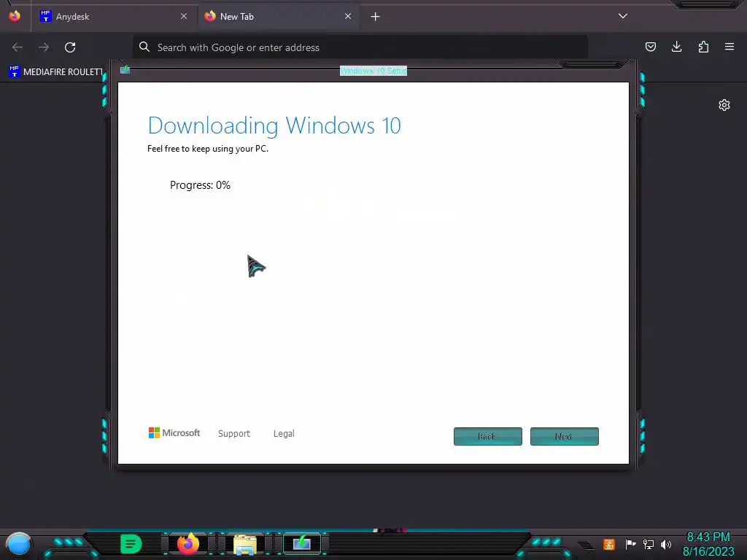
Task: Click the Progress: 0% status text
Action: [x=200, y=185]
